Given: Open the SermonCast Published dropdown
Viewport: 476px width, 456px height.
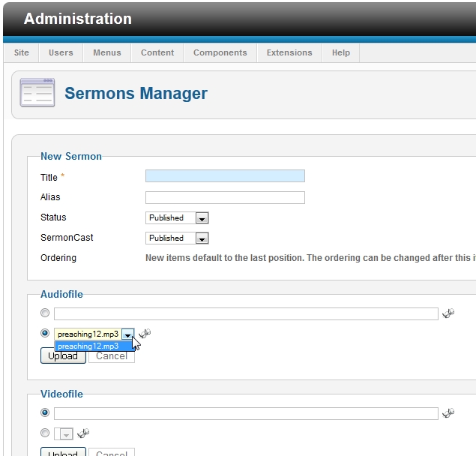Looking at the screenshot, I should coord(177,238).
